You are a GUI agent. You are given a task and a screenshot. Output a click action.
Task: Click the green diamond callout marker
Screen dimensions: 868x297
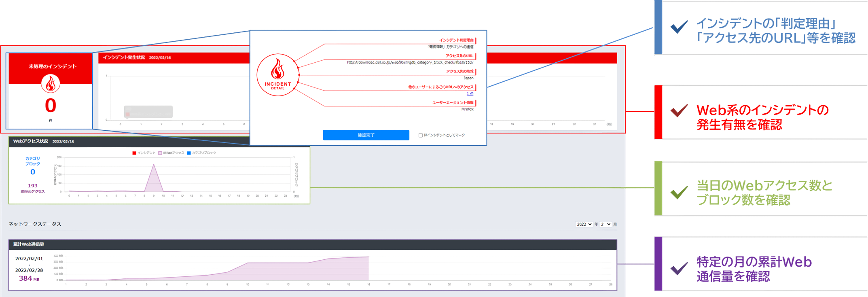[x=639, y=187]
